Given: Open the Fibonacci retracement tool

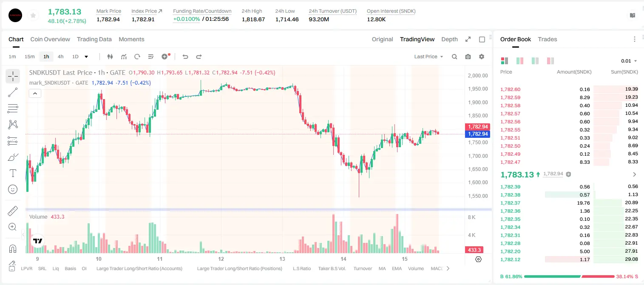Looking at the screenshot, I should [x=13, y=108].
